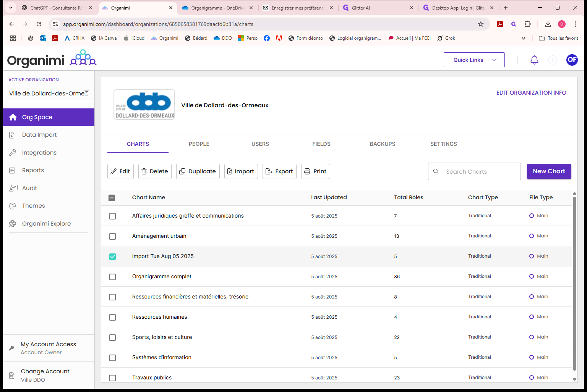
Task: Bookmark this page with star icon
Action: pyautogui.click(x=481, y=24)
